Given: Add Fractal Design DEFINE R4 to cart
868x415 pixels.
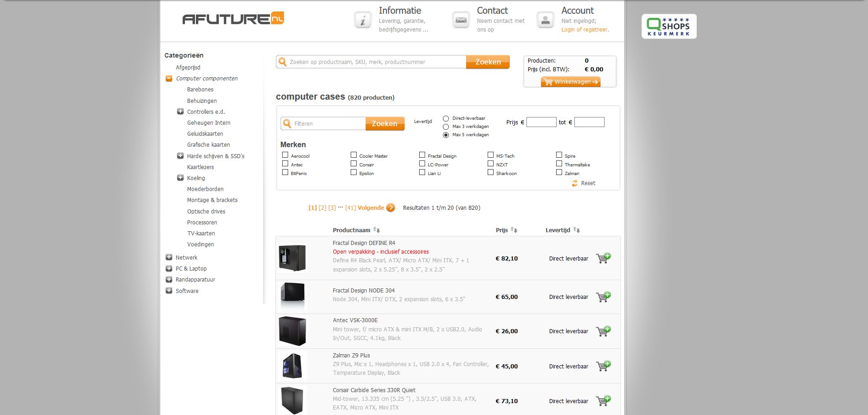Looking at the screenshot, I should click(x=603, y=258).
